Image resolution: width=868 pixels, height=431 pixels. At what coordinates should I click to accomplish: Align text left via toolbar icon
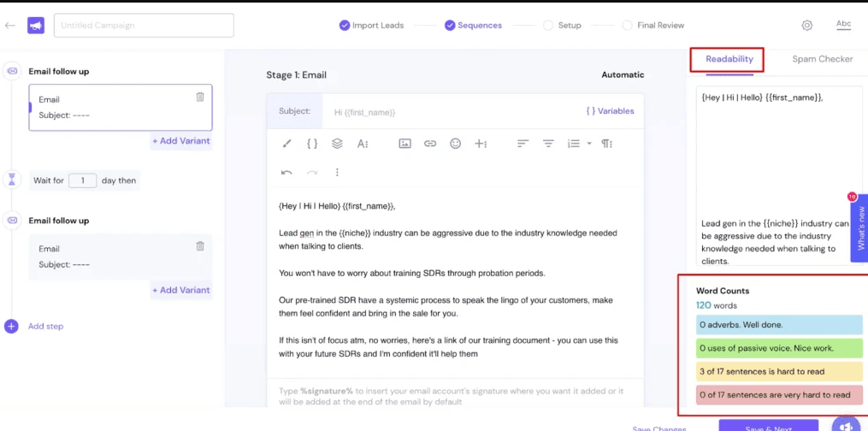coord(523,144)
